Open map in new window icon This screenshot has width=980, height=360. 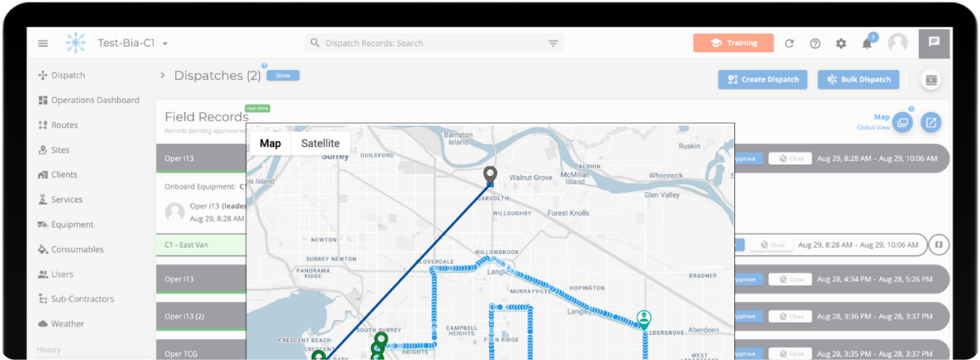[930, 122]
